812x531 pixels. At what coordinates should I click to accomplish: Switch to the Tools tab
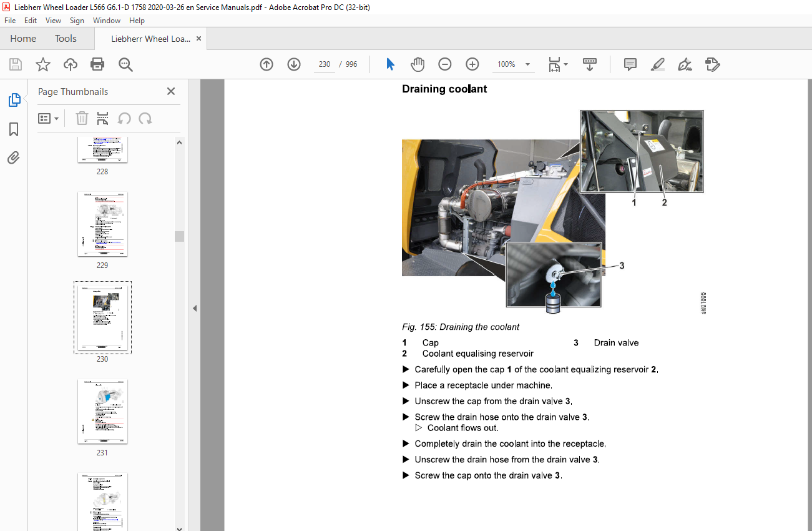(x=66, y=39)
